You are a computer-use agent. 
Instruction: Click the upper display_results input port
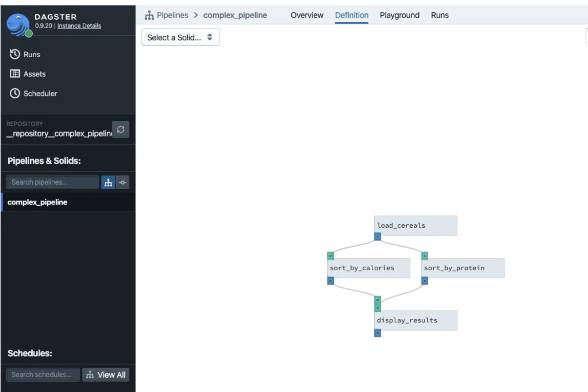(378, 300)
